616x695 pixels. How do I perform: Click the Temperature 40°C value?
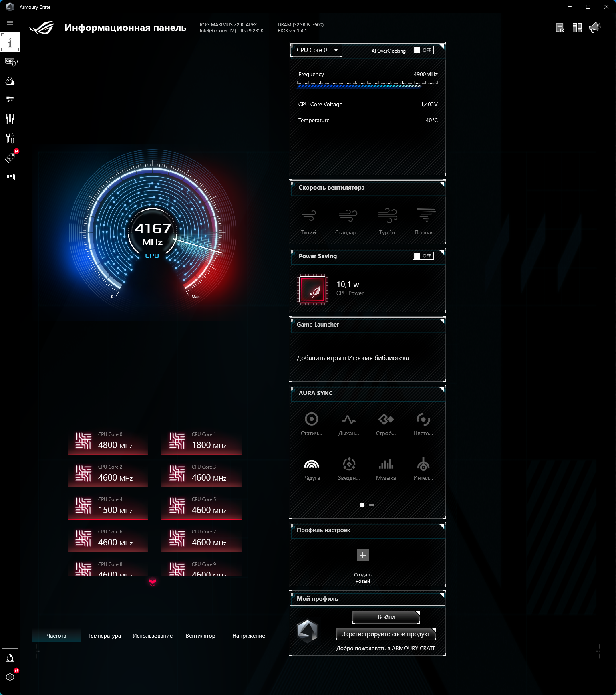point(431,120)
